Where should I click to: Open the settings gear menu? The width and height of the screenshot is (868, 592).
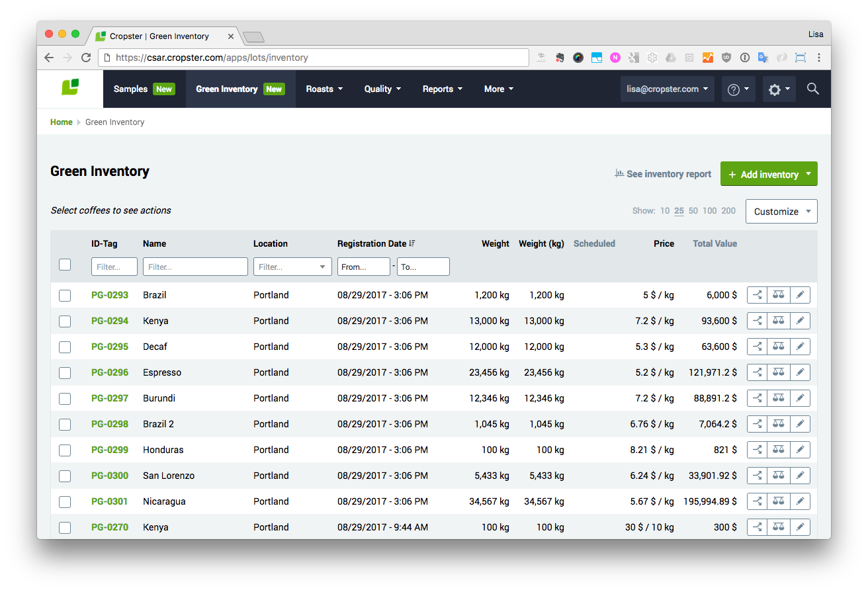pyautogui.click(x=779, y=89)
